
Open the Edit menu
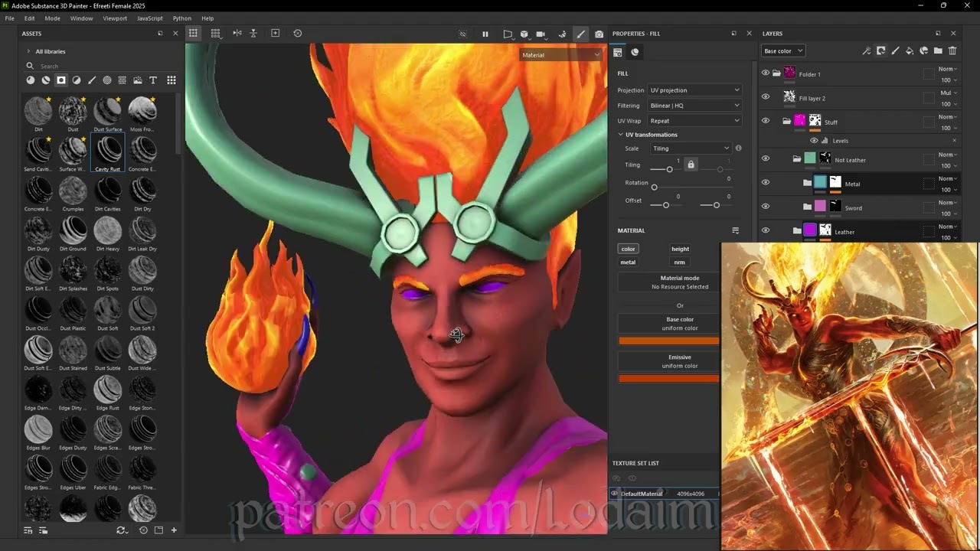(x=29, y=18)
